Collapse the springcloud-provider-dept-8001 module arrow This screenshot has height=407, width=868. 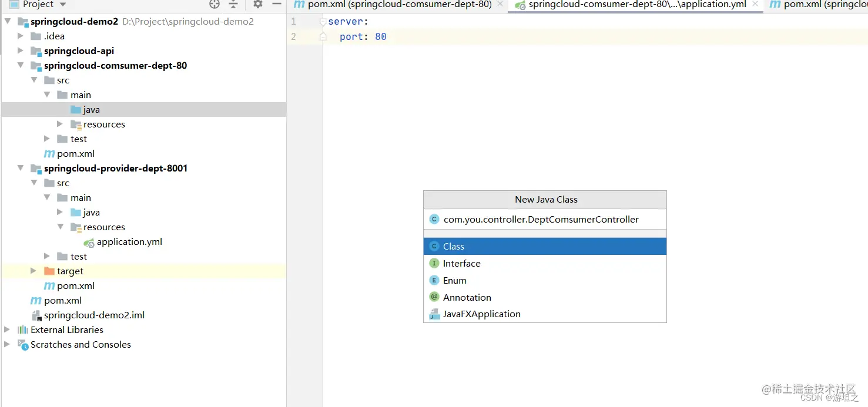21,169
